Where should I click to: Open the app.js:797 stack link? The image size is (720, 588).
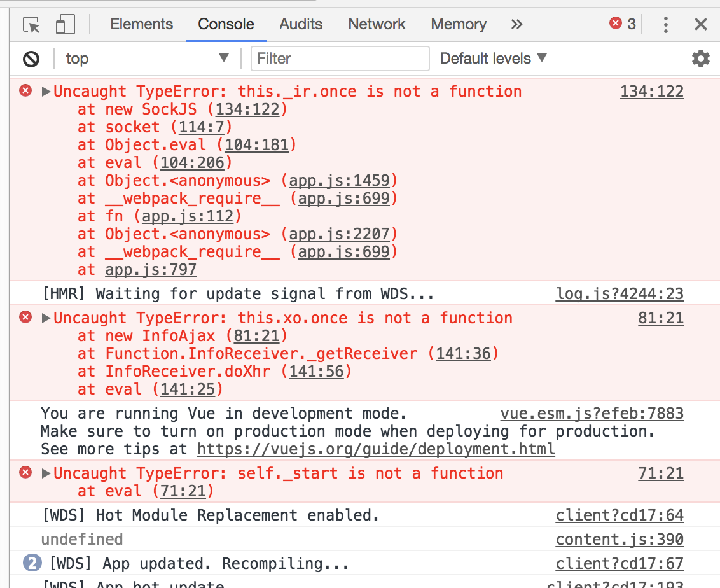(x=151, y=270)
